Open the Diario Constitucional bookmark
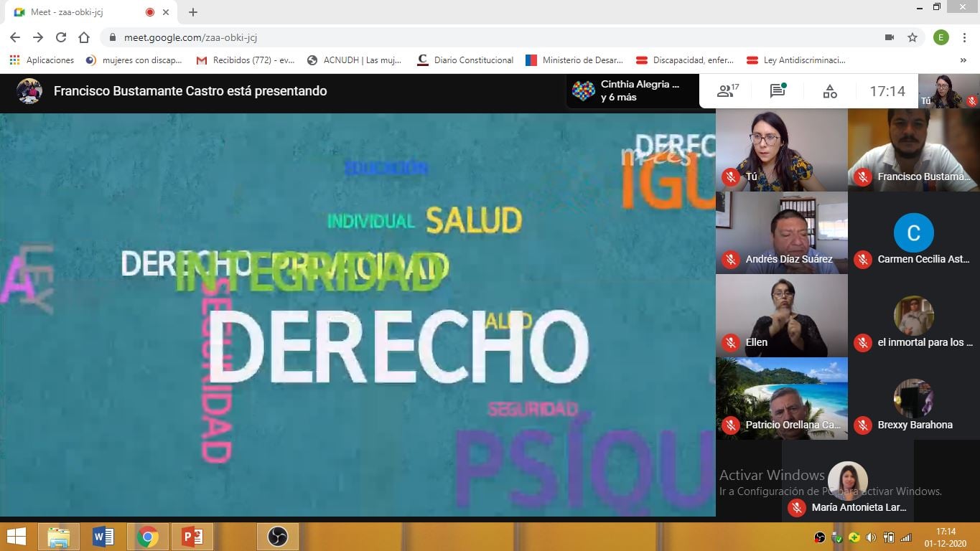This screenshot has width=980, height=551. 465,60
